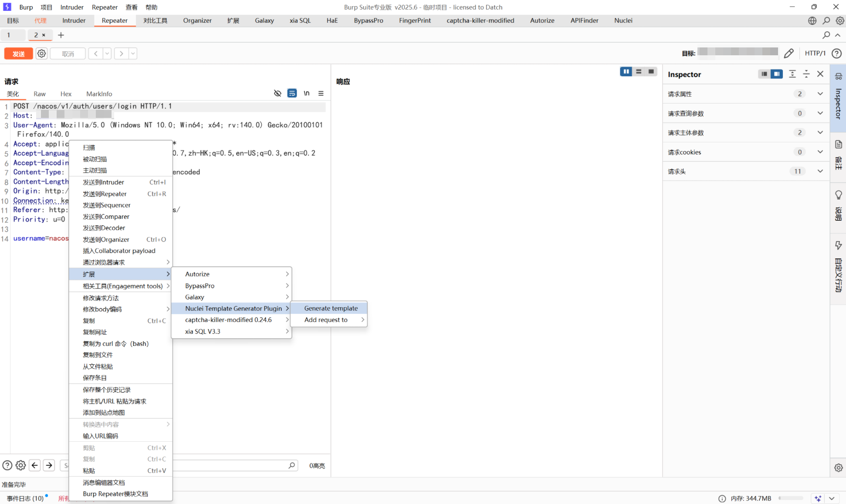This screenshot has height=504, width=846.
Task: Expand the 请求头 section
Action: (x=820, y=171)
